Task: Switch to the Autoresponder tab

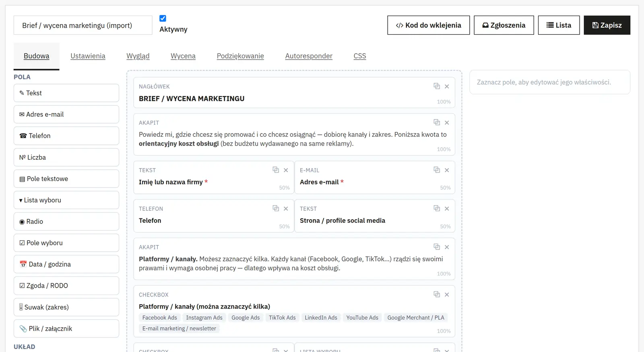Action: 309,56
